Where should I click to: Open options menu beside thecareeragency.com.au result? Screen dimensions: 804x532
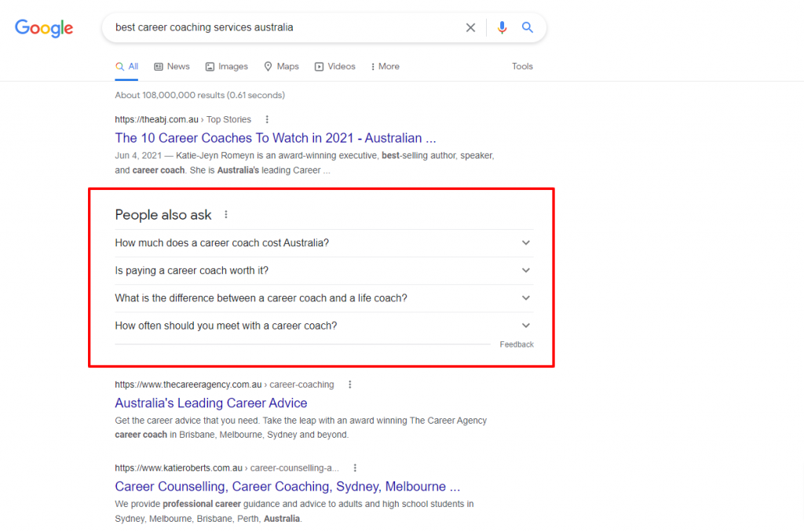(350, 385)
